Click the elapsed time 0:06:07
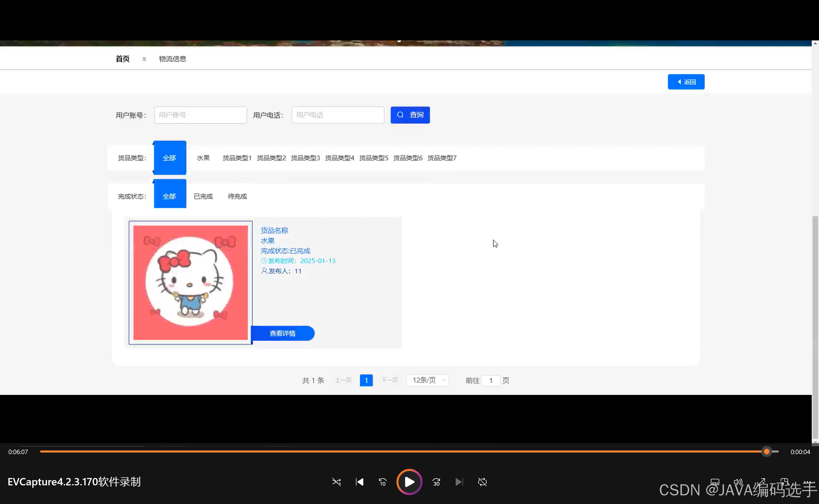 pyautogui.click(x=18, y=452)
